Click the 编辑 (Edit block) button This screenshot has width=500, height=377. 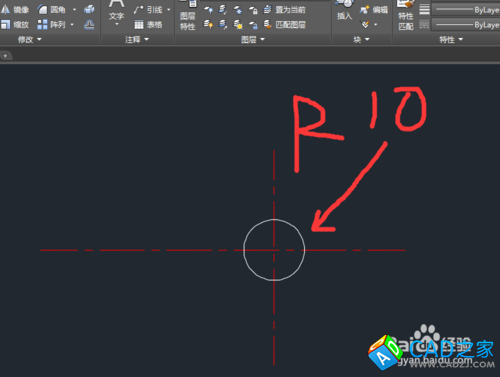[x=374, y=10]
